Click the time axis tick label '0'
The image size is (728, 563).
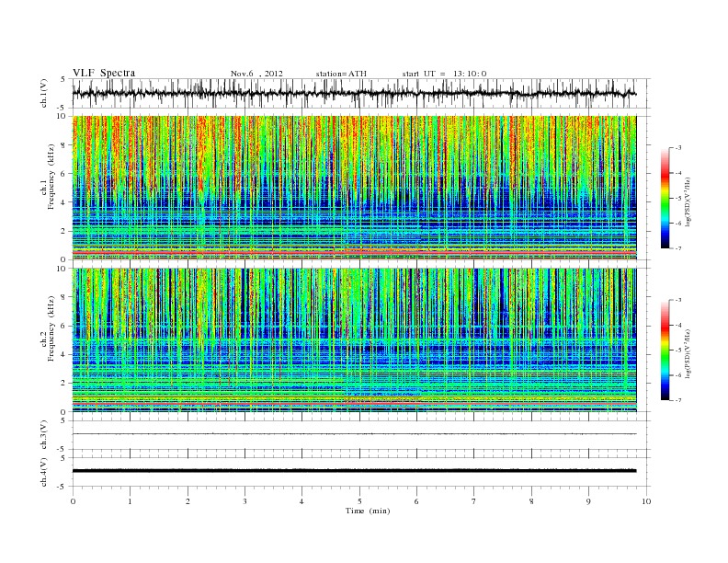pos(73,501)
